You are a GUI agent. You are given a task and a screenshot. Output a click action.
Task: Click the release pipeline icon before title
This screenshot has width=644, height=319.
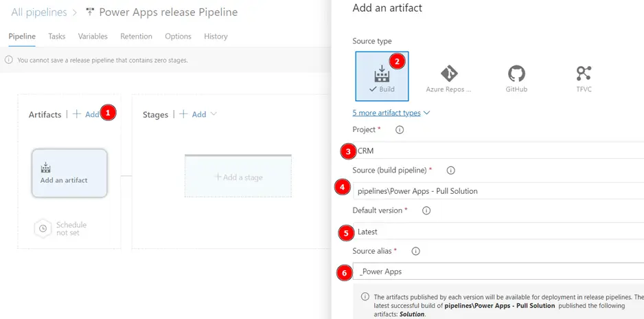(89, 12)
